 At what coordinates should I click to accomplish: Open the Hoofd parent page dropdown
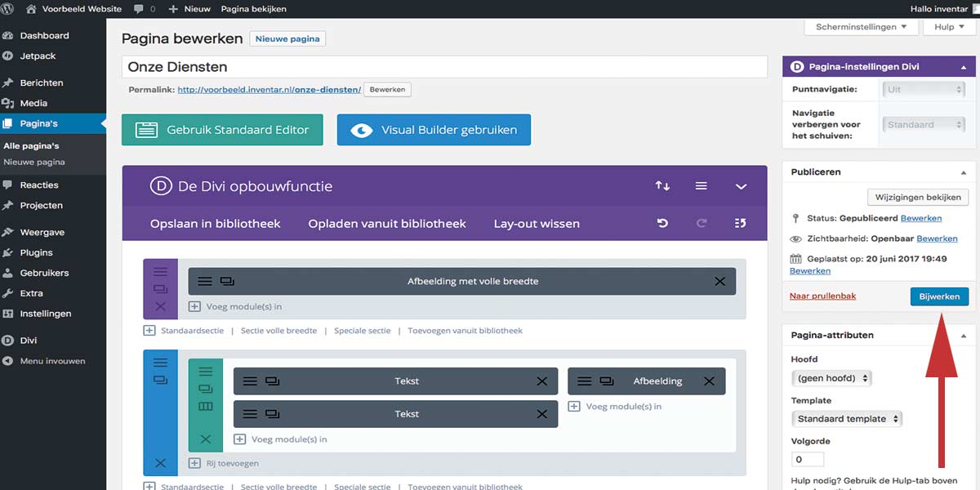831,378
